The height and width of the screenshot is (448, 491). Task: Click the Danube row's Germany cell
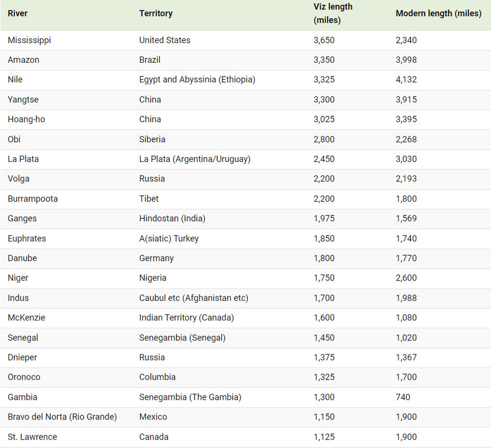coord(156,258)
